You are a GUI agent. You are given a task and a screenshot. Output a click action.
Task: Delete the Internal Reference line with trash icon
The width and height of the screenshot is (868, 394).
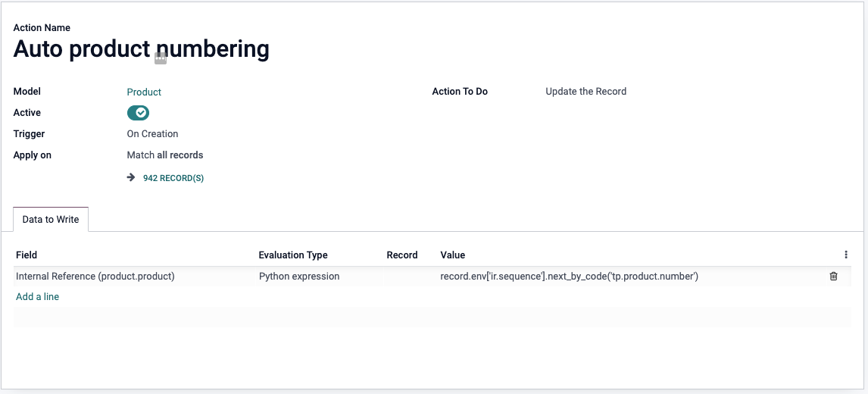tap(833, 276)
